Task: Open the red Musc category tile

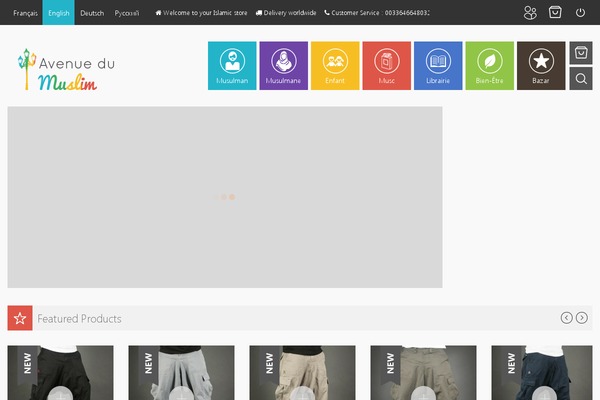Action: coord(386,66)
